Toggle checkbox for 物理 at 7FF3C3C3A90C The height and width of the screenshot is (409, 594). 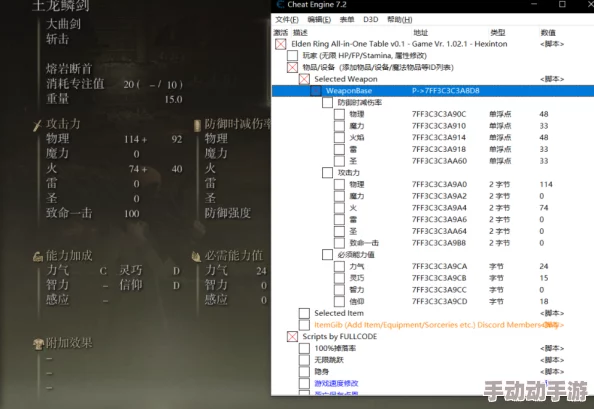pos(339,114)
